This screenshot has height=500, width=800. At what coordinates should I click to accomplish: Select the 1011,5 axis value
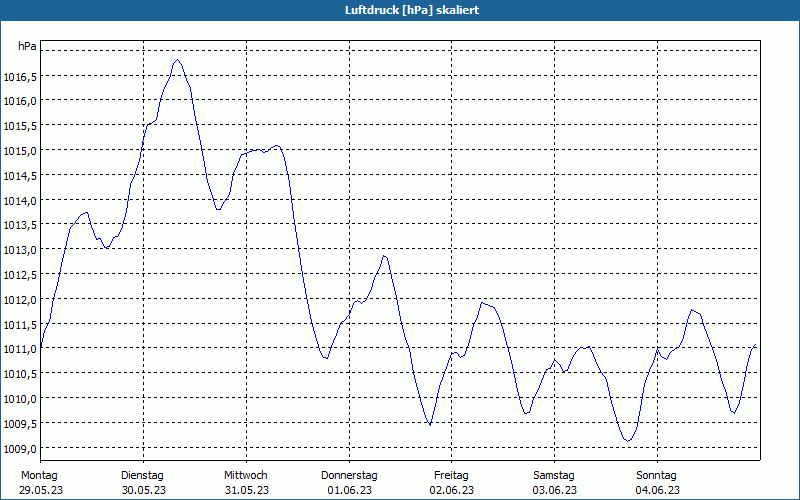click(x=20, y=324)
